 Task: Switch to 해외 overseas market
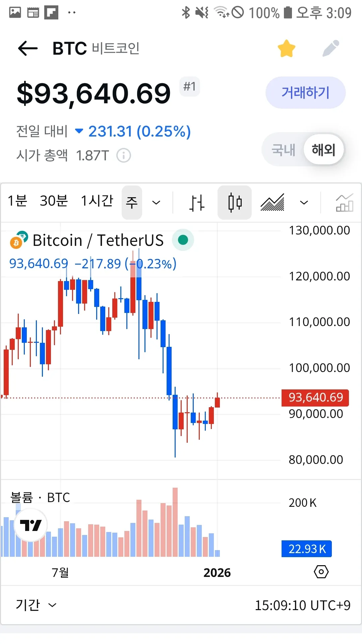323,150
